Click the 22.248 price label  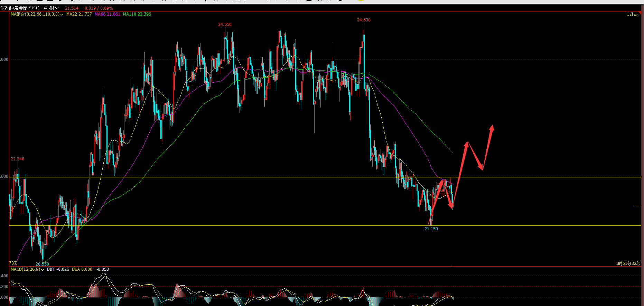click(17, 159)
